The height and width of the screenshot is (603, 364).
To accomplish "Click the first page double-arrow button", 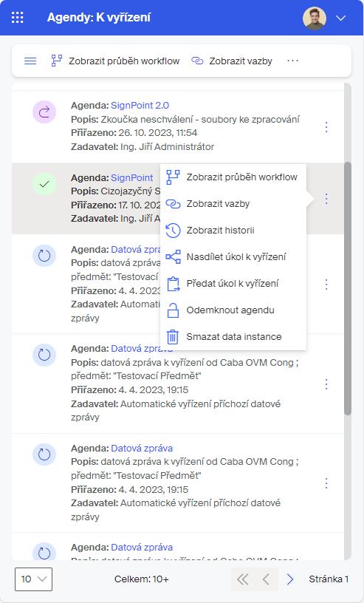I will 242,579.
